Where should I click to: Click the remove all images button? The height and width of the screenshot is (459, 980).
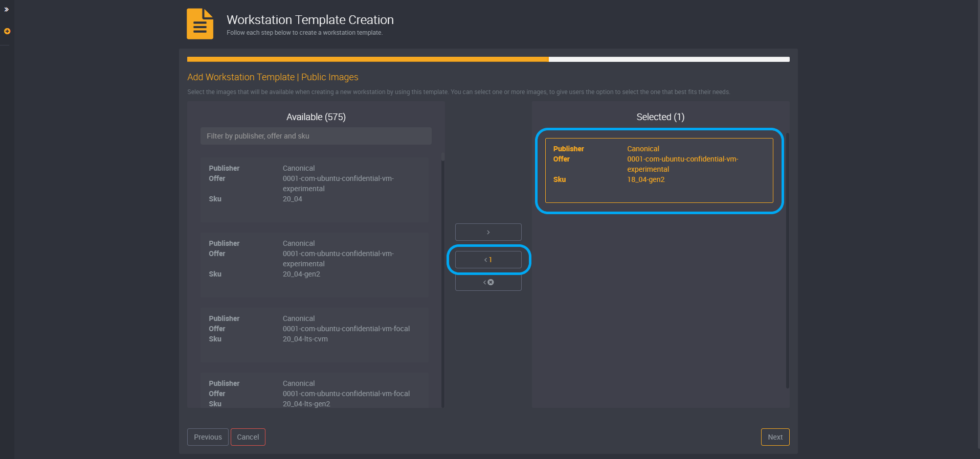(x=488, y=282)
